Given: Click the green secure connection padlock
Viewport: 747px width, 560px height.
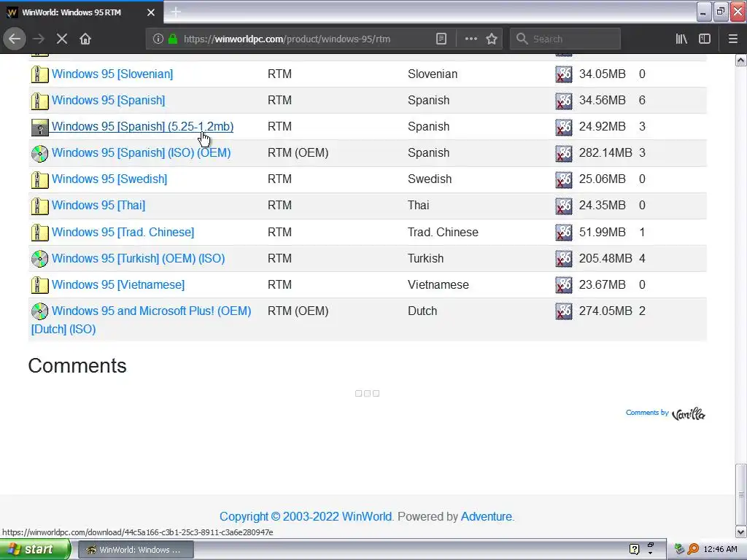Looking at the screenshot, I should 173,39.
